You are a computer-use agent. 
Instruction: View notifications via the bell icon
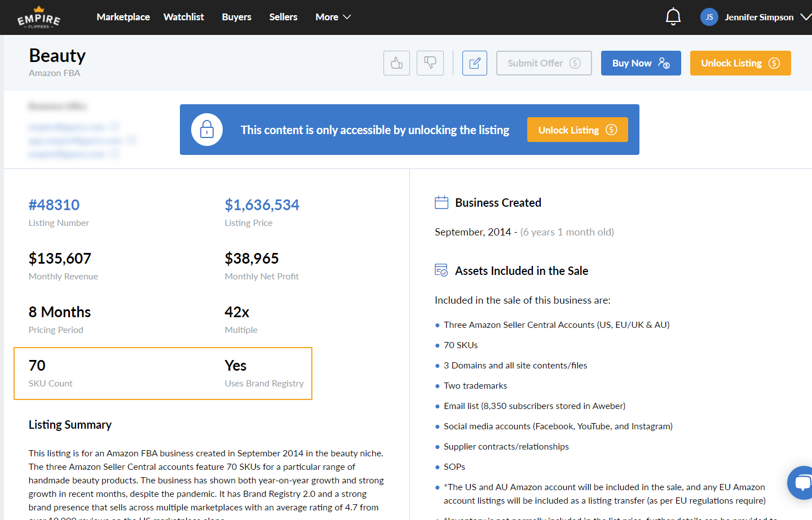[x=673, y=17]
